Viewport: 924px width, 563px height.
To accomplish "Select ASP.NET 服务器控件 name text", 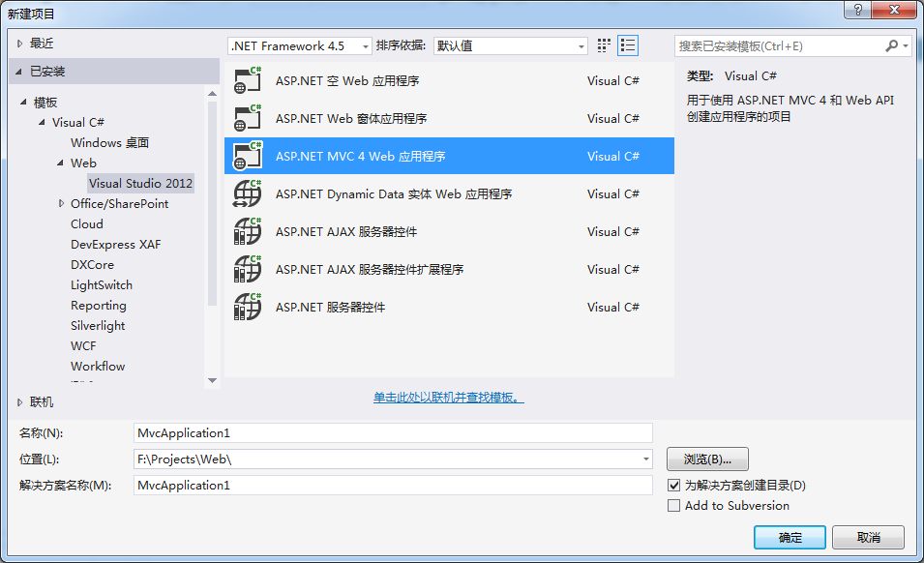I will [x=330, y=307].
